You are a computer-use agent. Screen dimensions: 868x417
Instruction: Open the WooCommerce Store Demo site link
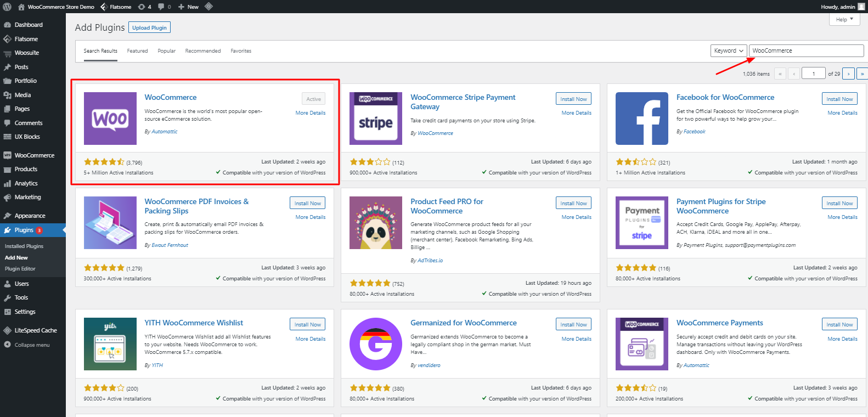(x=56, y=7)
